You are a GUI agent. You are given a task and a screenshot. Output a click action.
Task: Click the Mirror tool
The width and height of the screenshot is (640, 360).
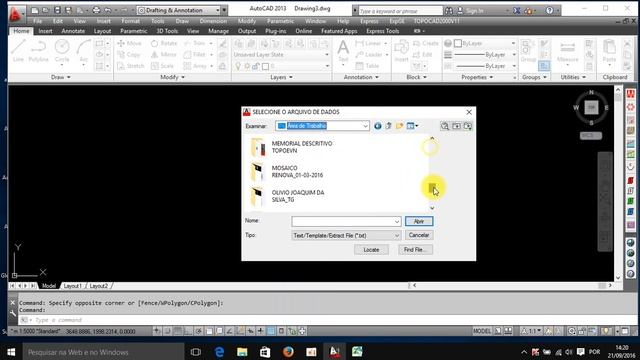(164, 55)
